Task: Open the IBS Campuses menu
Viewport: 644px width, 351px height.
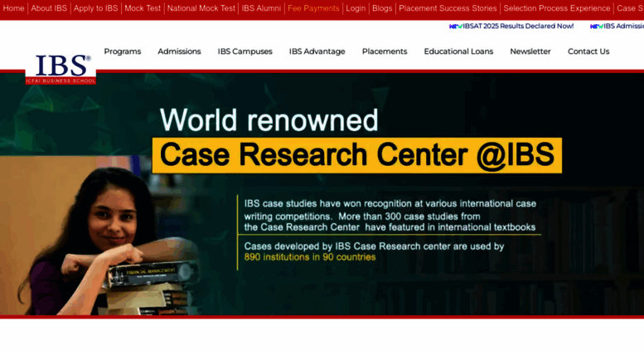Action: 245,51
